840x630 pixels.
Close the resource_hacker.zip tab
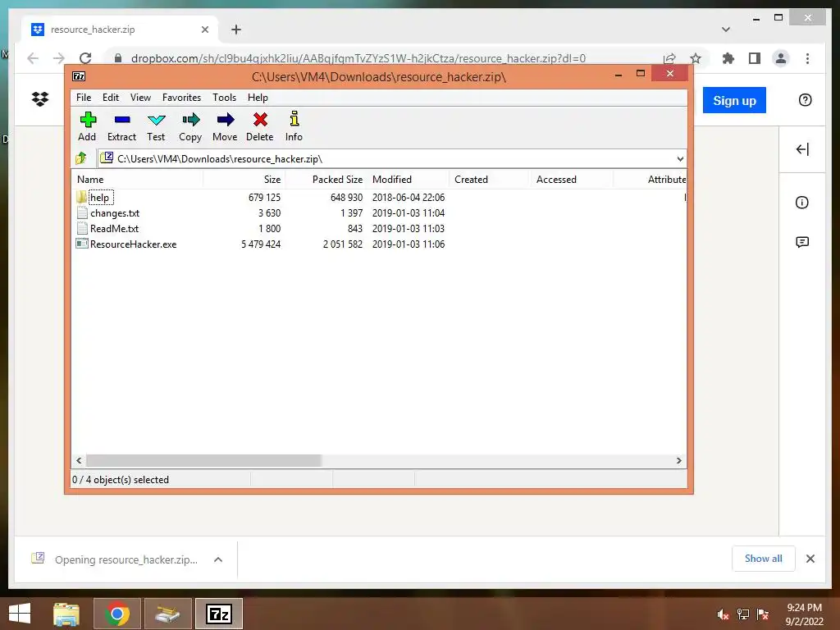(x=204, y=30)
